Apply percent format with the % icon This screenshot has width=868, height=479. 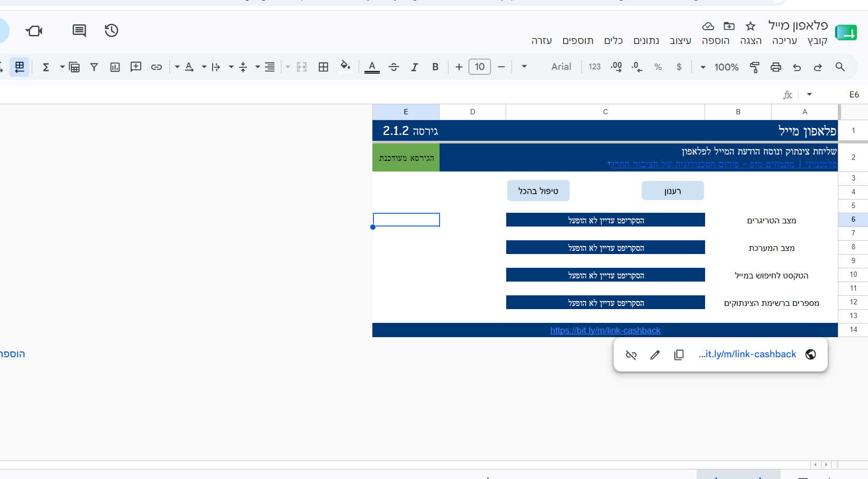pos(658,67)
